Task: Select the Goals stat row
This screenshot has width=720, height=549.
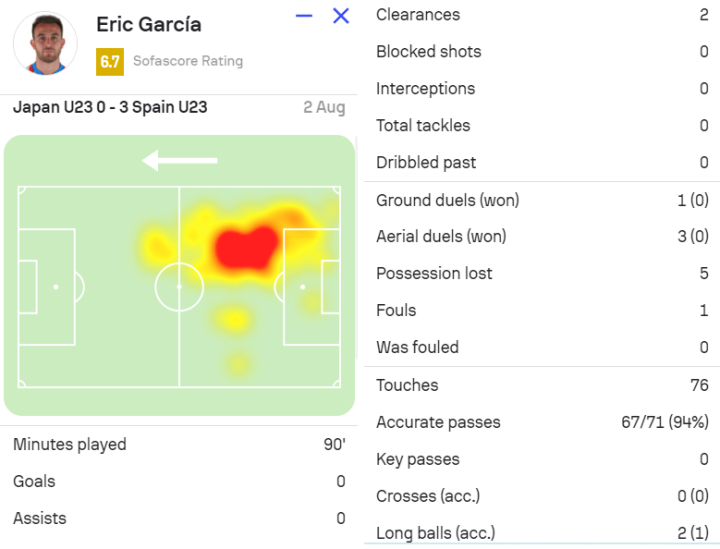Action: pos(179,481)
